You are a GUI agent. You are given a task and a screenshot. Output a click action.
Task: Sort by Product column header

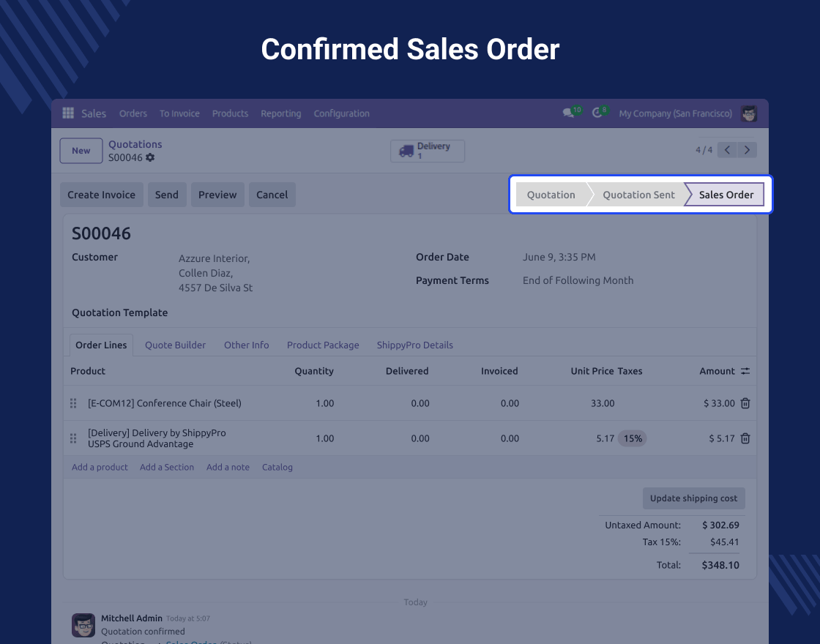(x=88, y=371)
